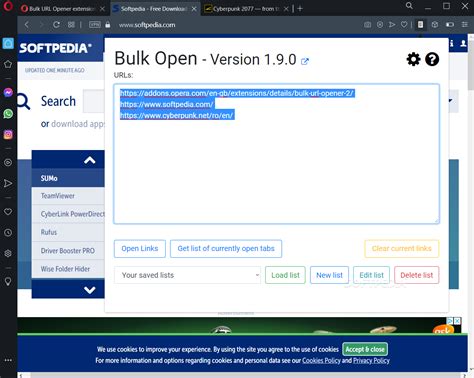The image size is (474, 378).
Task: Click Opera logo menu button
Action: coord(8,6)
